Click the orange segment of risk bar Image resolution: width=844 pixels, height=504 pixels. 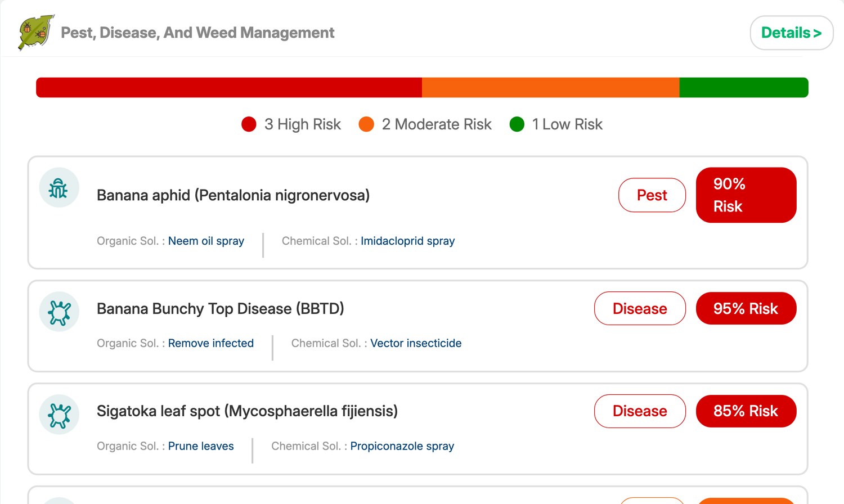(551, 88)
